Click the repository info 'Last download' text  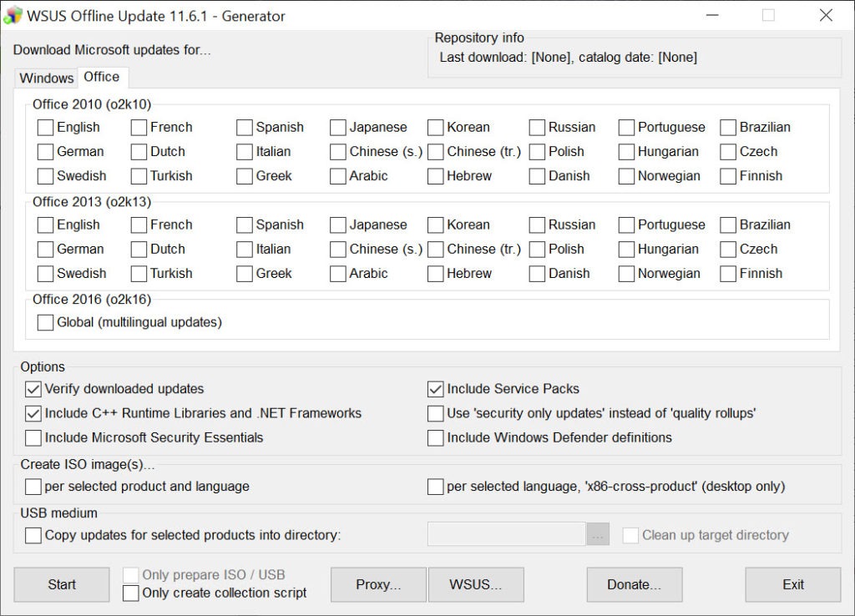click(x=568, y=58)
